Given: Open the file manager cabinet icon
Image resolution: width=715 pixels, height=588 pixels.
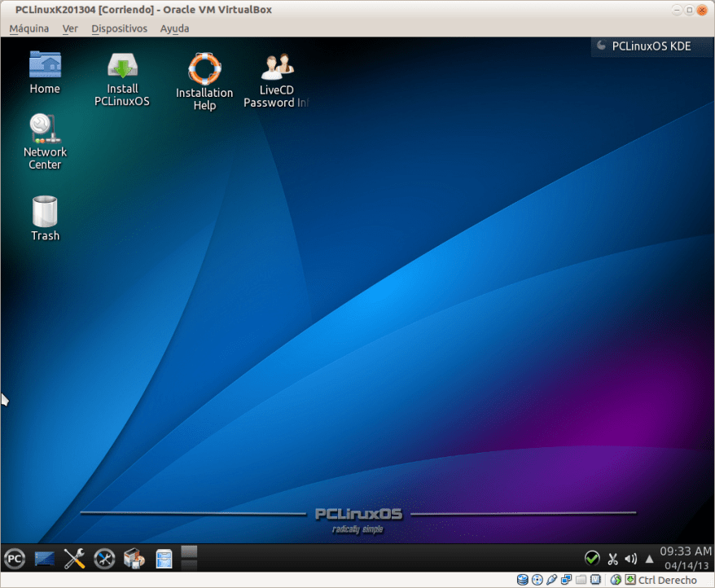Looking at the screenshot, I should tap(164, 559).
